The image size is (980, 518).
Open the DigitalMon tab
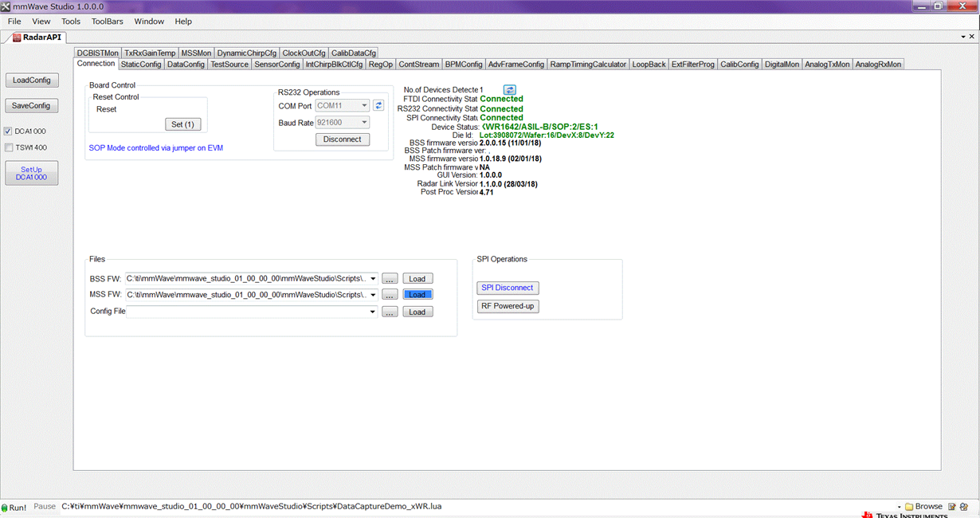(782, 65)
